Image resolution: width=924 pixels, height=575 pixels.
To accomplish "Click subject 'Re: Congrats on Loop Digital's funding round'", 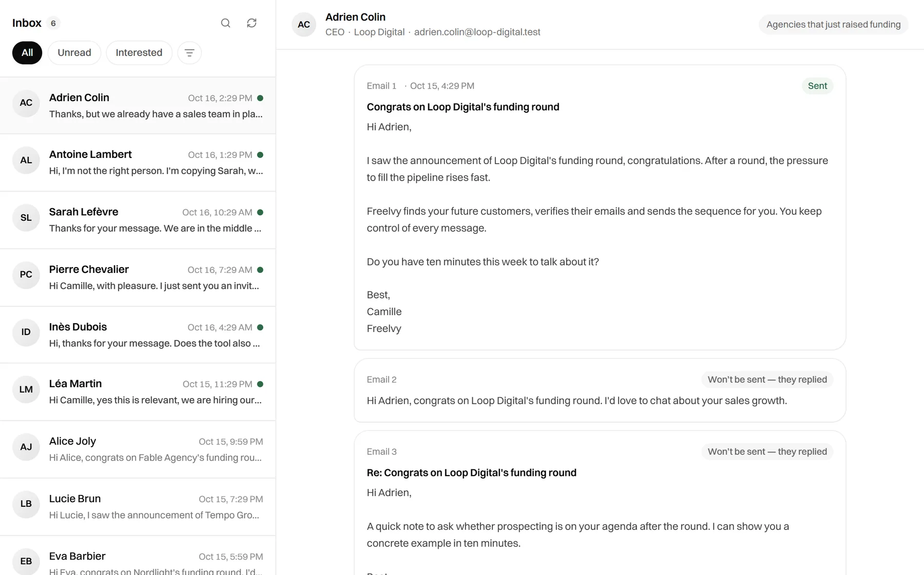I will (471, 473).
